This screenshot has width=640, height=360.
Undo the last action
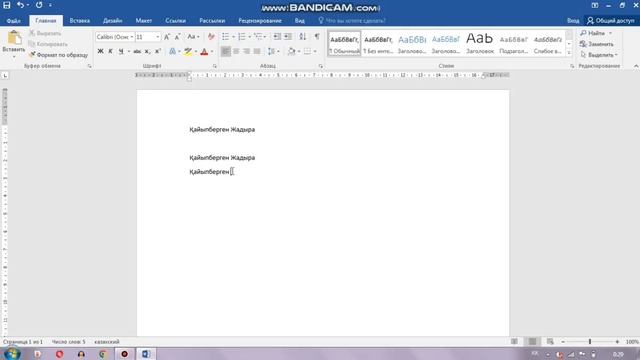coord(20,5)
